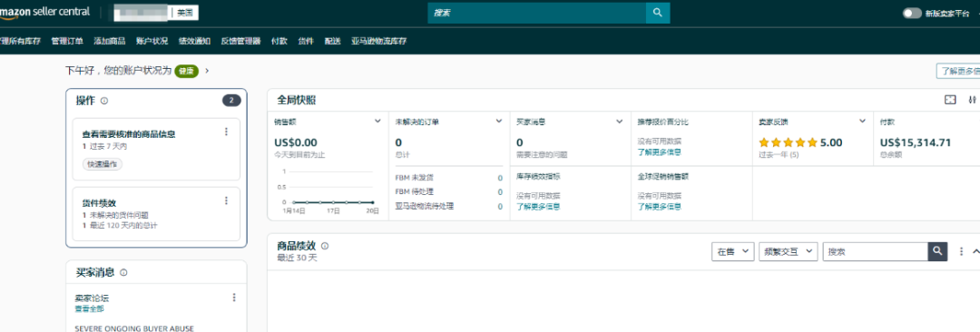
Task: Click chevron next to 健康 status
Action: pos(207,71)
